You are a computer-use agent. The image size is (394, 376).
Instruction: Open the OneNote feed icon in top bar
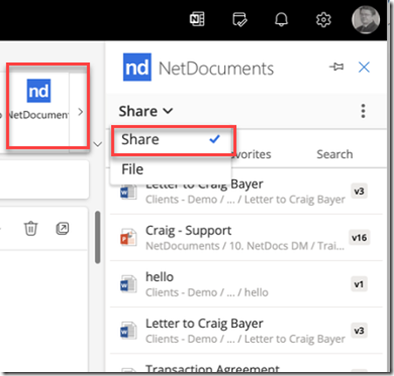coord(197,19)
